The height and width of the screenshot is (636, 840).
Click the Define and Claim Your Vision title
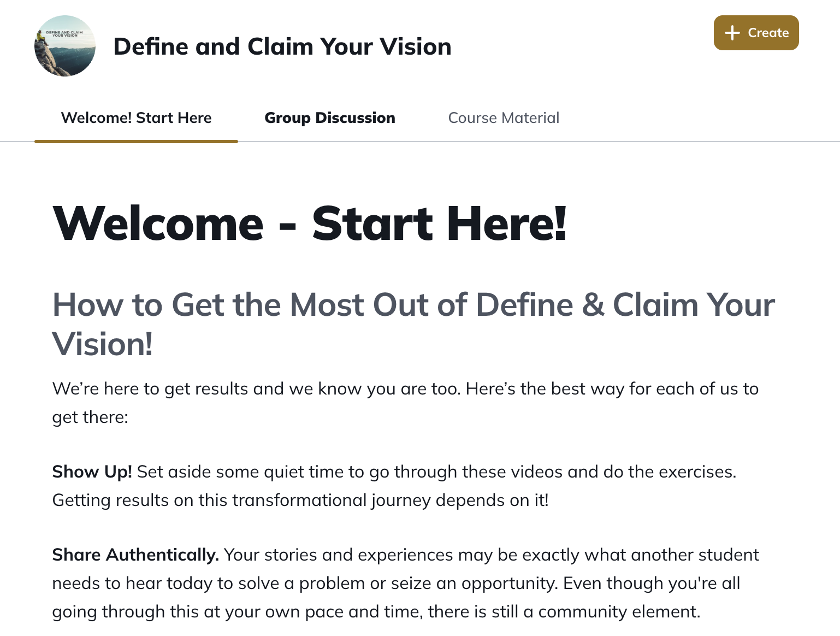click(282, 46)
